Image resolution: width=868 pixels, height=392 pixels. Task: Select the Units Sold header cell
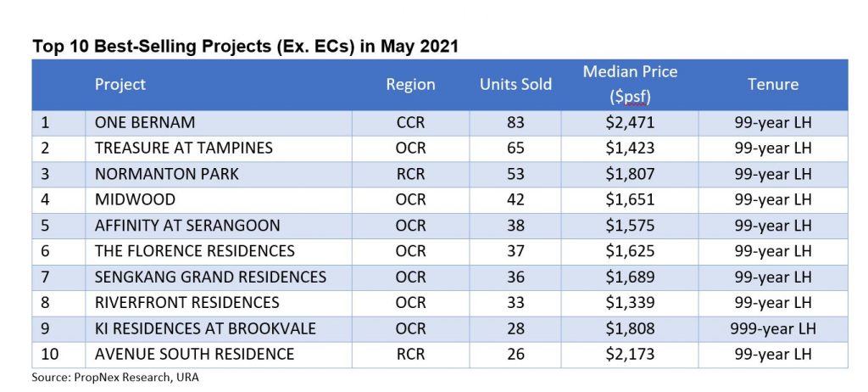point(515,85)
